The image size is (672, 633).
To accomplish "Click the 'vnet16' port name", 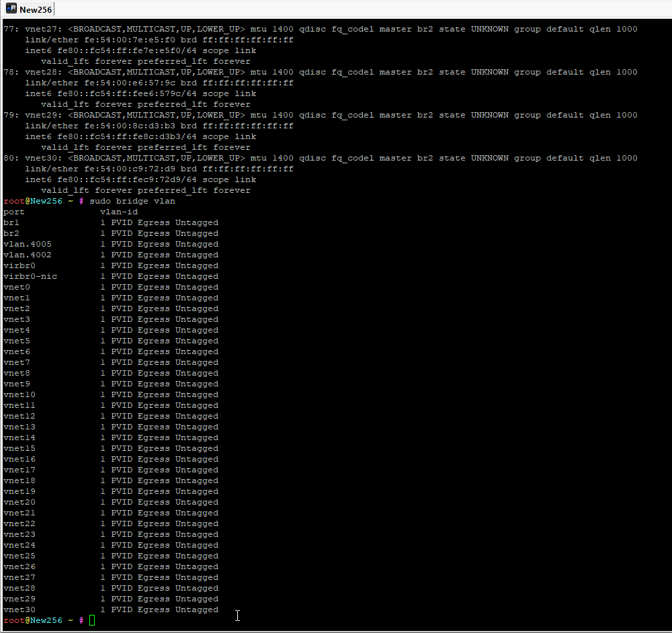I will click(19, 459).
